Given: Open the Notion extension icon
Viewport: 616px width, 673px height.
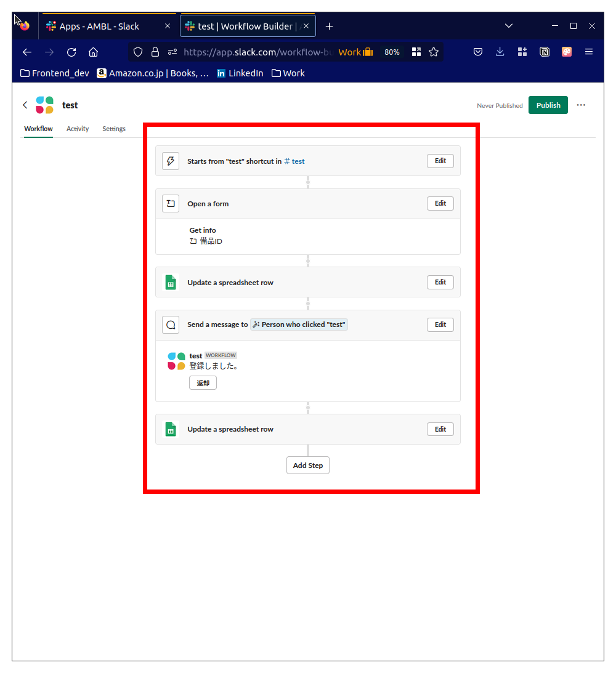Looking at the screenshot, I should pyautogui.click(x=545, y=52).
